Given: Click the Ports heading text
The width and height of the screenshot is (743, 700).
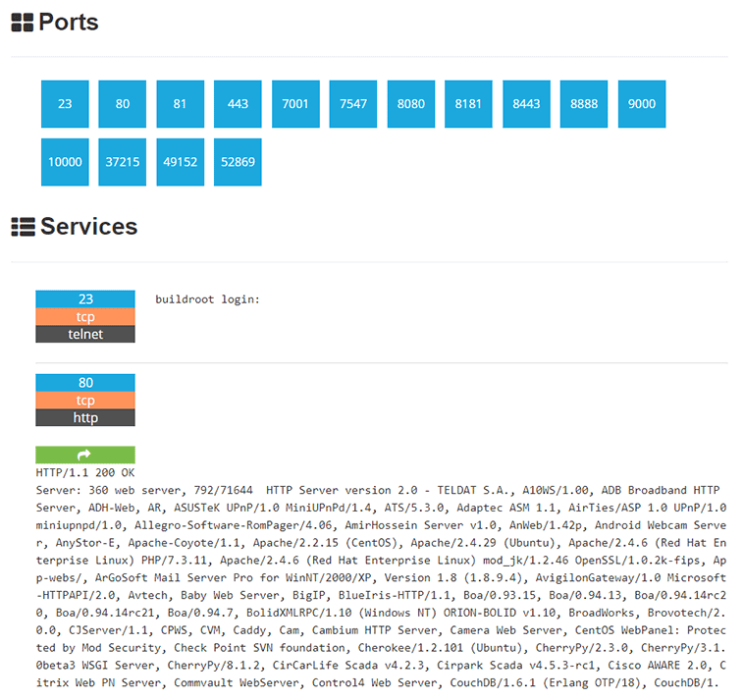Looking at the screenshot, I should (x=69, y=23).
